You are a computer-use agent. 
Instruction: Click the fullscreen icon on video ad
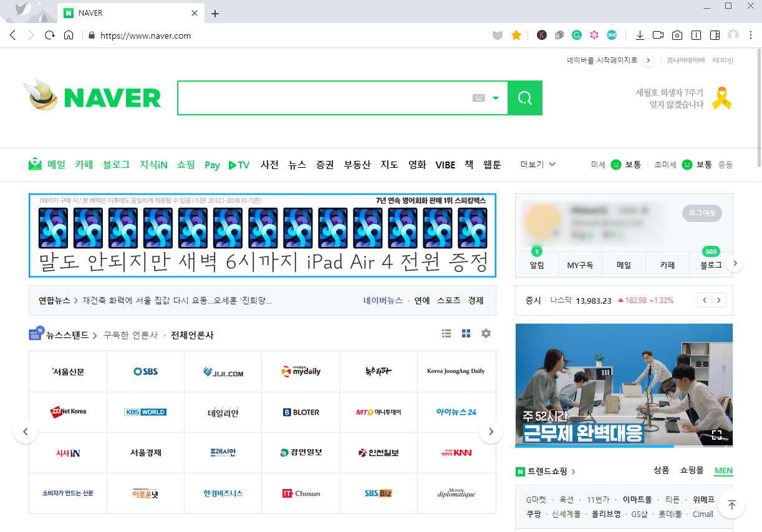click(x=716, y=435)
